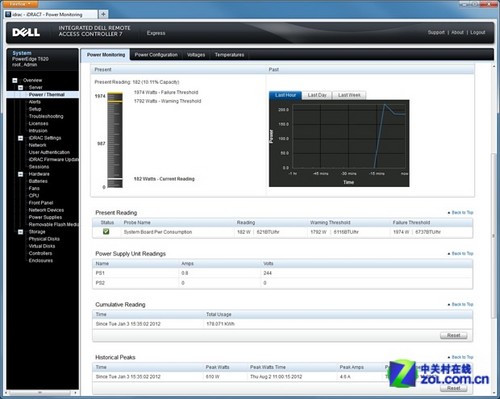Collapse the Storage tree node
This screenshot has width=500, height=399.
[x=21, y=232]
